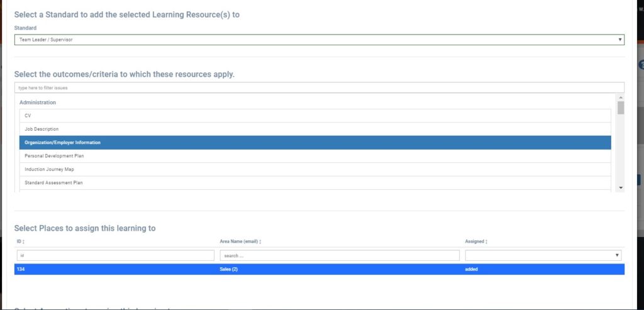Select place ID cell 134

click(x=20, y=269)
